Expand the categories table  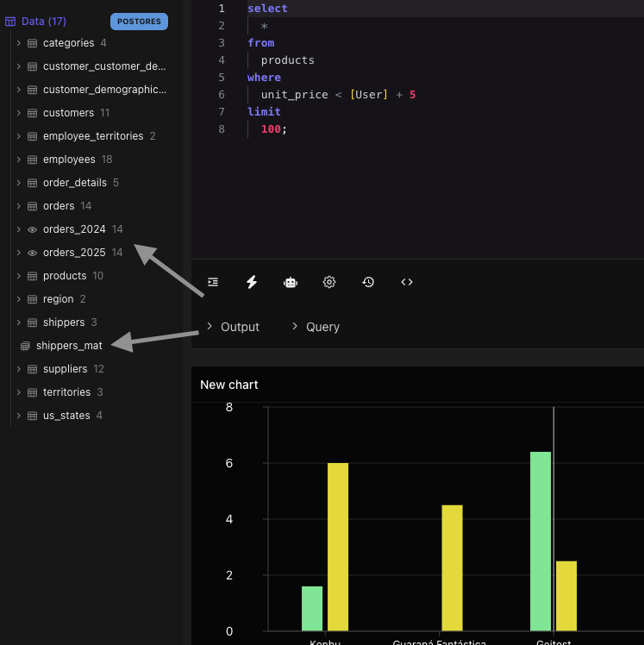pos(18,43)
